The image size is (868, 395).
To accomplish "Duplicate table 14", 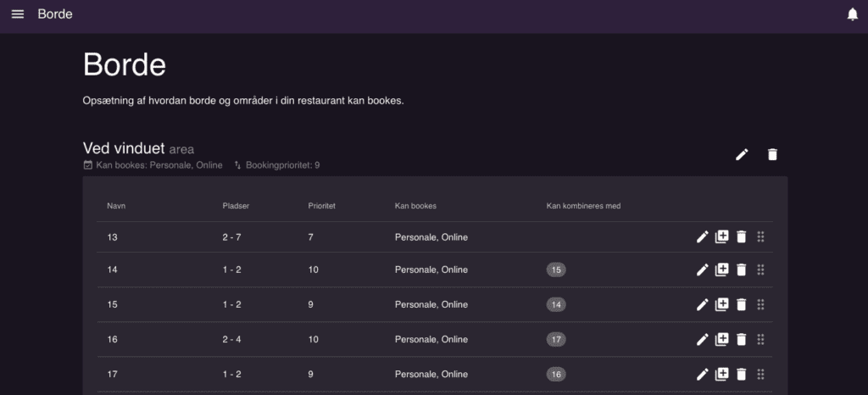I will tap(722, 270).
